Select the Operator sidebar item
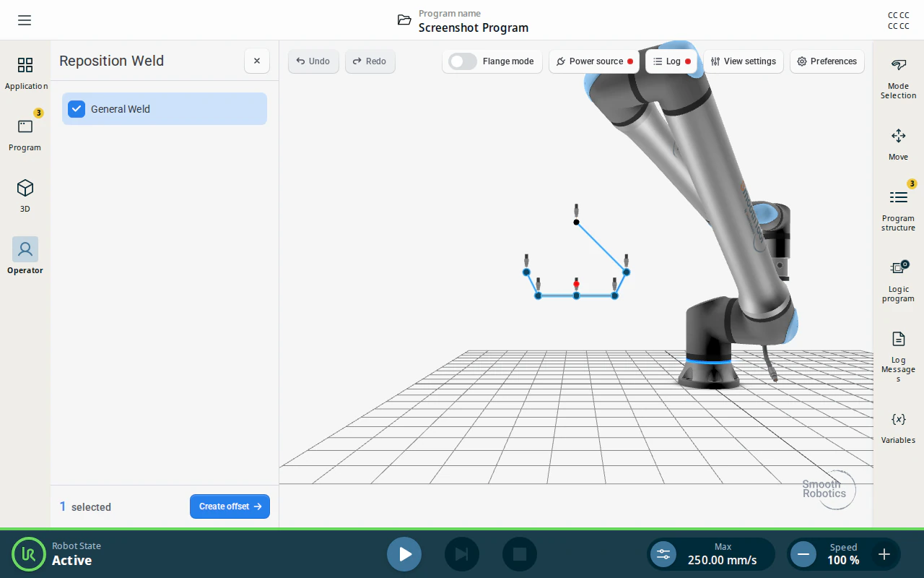The width and height of the screenshot is (924, 578). click(x=25, y=256)
